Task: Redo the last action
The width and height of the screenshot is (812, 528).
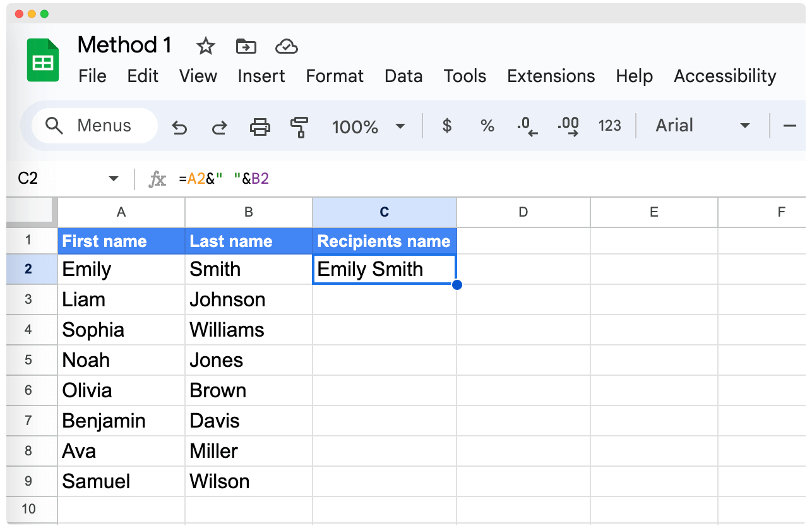Action: coord(220,126)
